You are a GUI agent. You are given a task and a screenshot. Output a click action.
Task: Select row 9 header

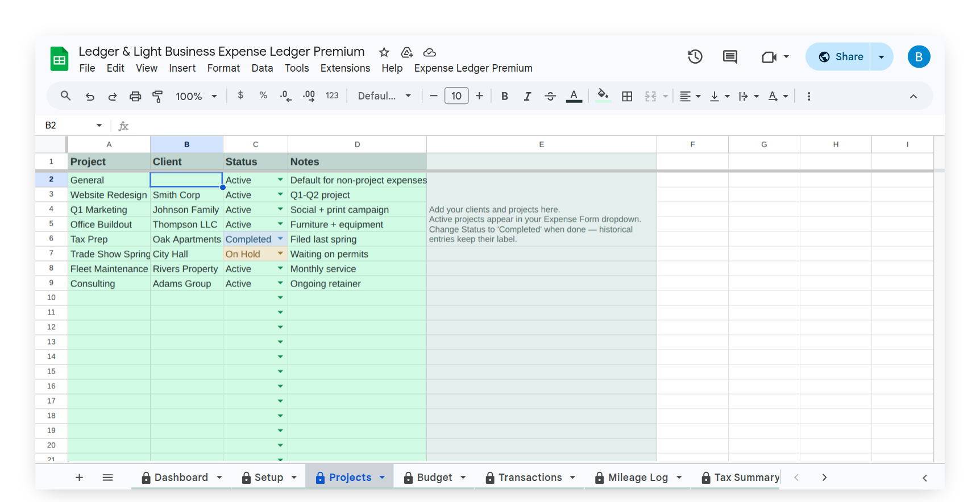pyautogui.click(x=51, y=283)
